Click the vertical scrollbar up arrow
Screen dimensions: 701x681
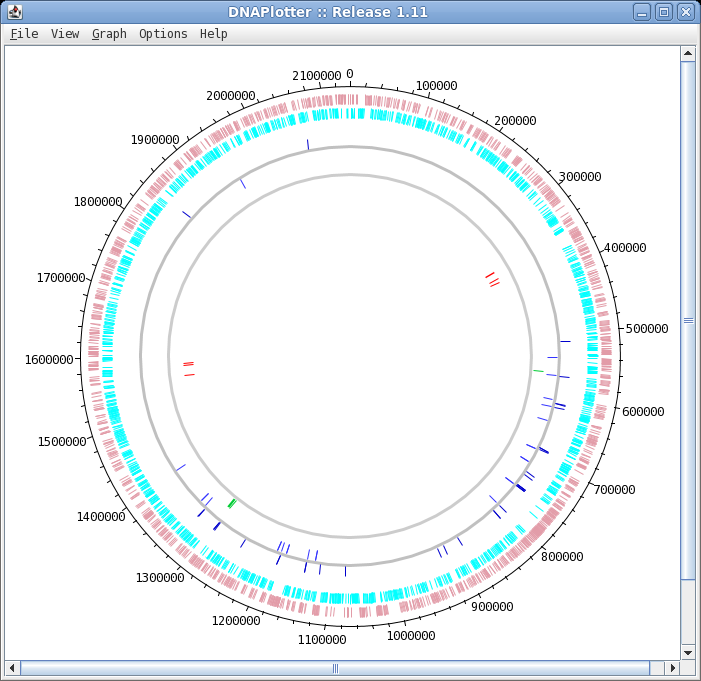tap(688, 53)
